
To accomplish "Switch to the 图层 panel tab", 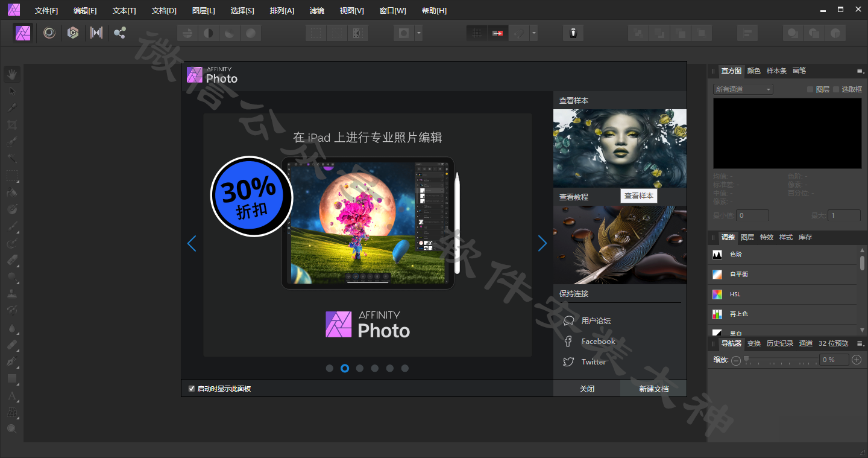I will 747,238.
